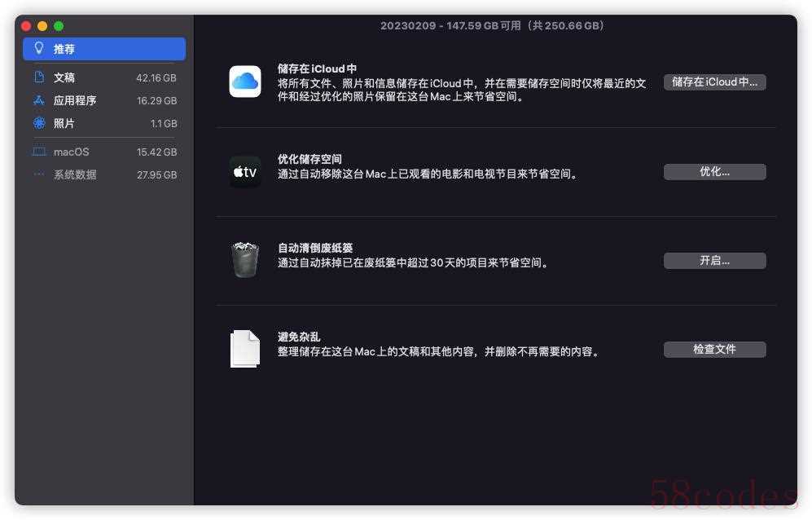The width and height of the screenshot is (812, 520).
Task: Click the 避免杂乱 heading
Action: [299, 337]
